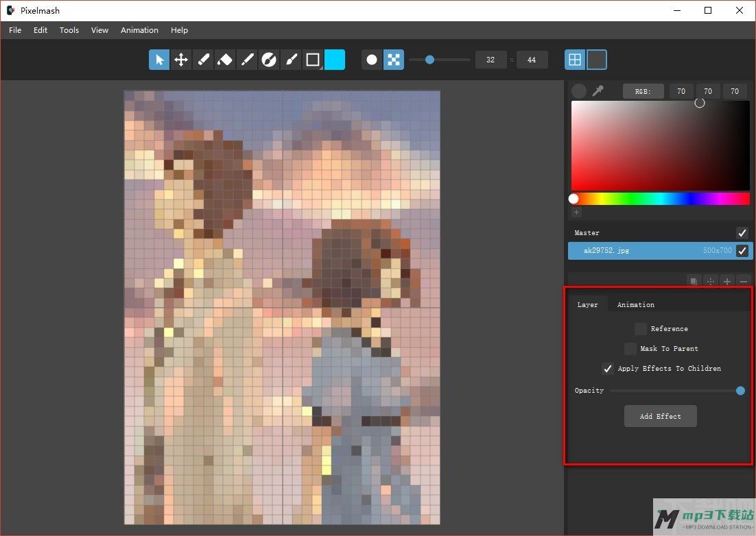Screen dimensions: 756x536
Task: Select the arrow pointer tool
Action: tap(159, 60)
